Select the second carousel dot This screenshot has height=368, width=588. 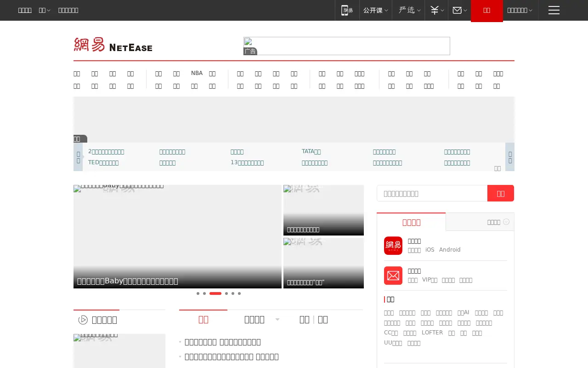pos(204,293)
